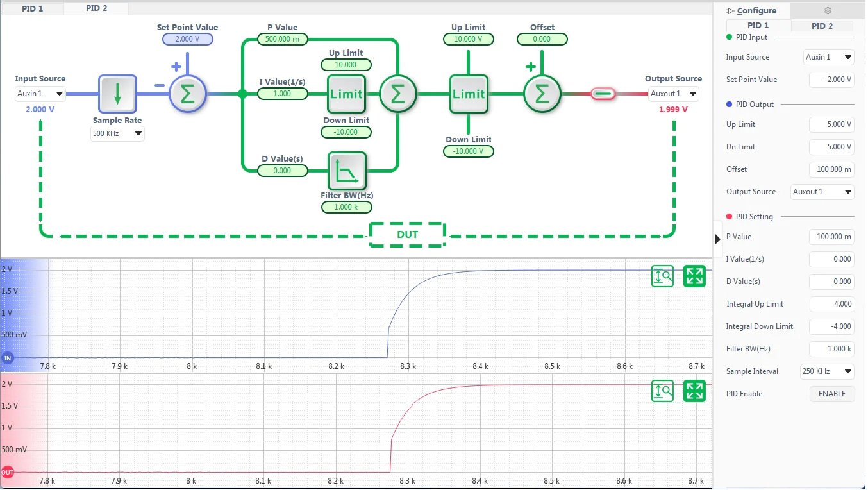Screen dimensions: 868x490
Task: Toggle the red output enable switch
Action: 603,94
